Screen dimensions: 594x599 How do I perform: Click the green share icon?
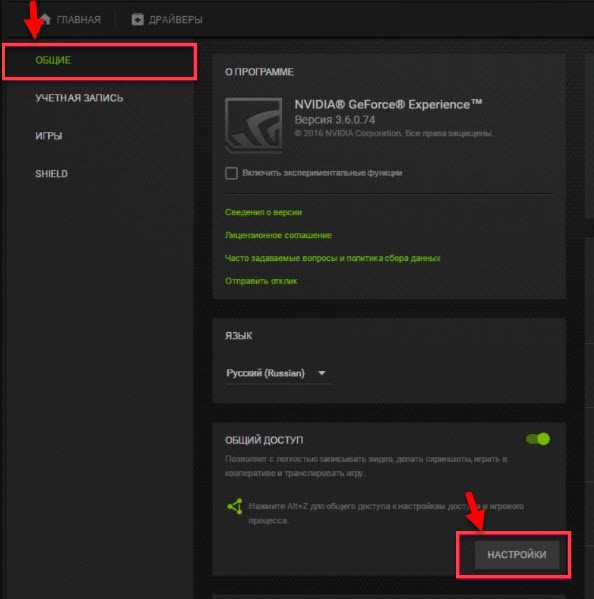(235, 507)
